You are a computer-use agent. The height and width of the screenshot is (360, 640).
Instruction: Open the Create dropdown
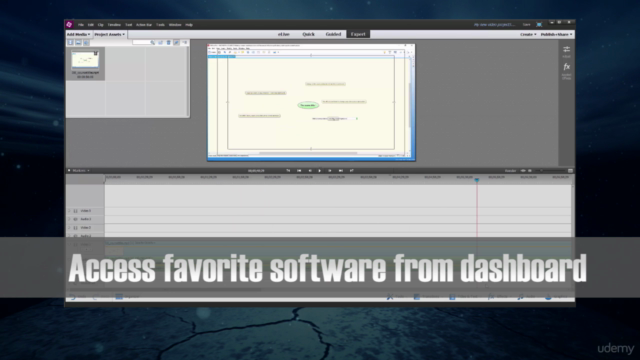(528, 34)
